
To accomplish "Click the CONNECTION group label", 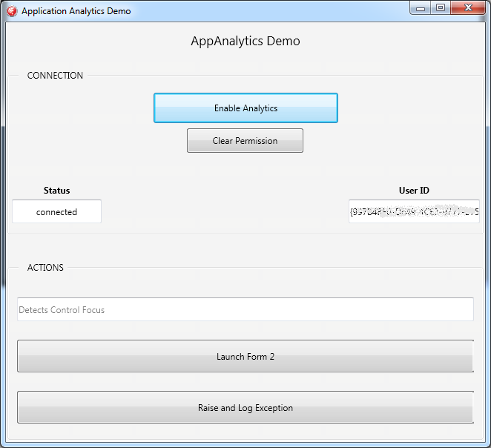I will [x=55, y=76].
